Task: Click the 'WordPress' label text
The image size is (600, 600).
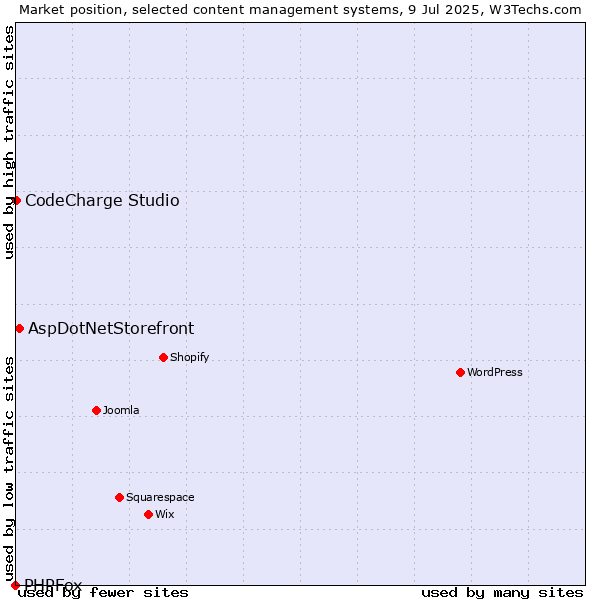Action: pos(495,372)
